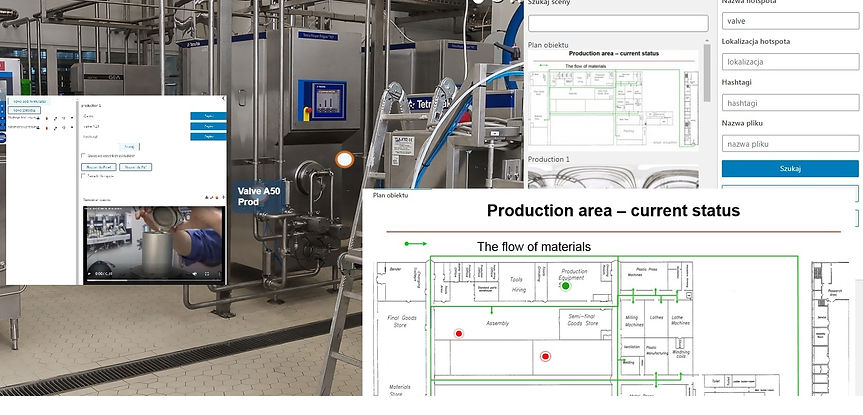Click the edit pencil in the first list row
863x415 pixels.
point(56,118)
